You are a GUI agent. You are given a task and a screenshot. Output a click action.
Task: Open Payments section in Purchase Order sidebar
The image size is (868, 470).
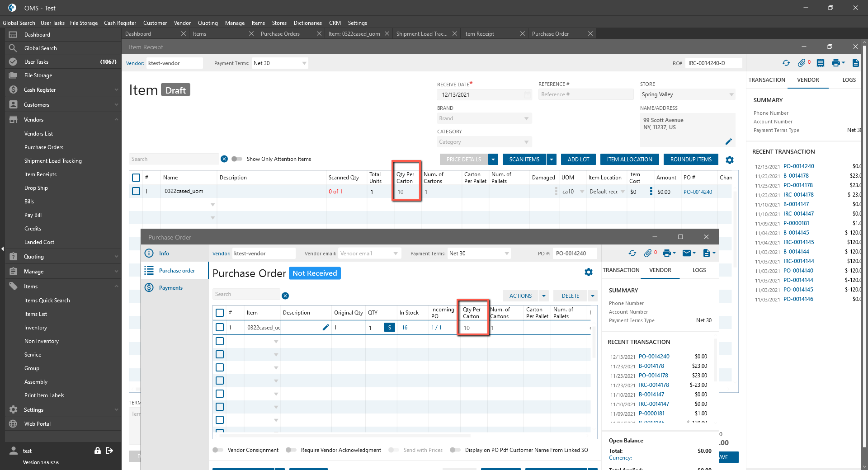click(170, 288)
